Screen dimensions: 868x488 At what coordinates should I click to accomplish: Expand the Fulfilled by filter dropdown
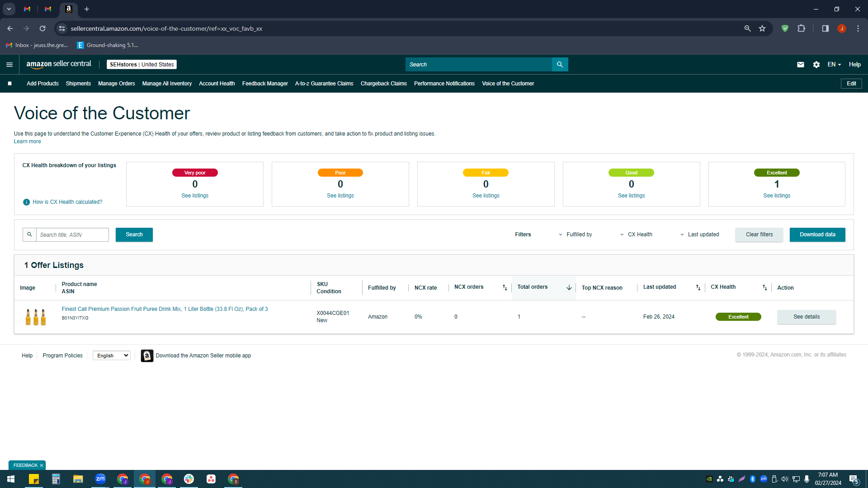[x=575, y=235]
